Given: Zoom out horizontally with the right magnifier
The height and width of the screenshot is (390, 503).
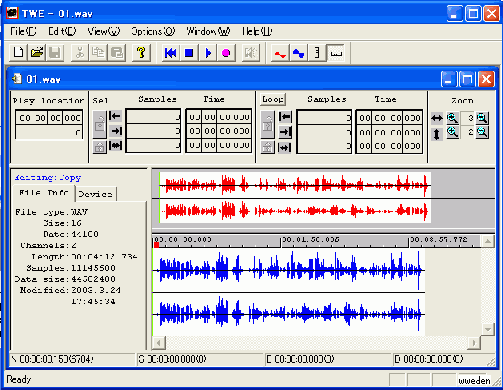Looking at the screenshot, I should [x=482, y=118].
